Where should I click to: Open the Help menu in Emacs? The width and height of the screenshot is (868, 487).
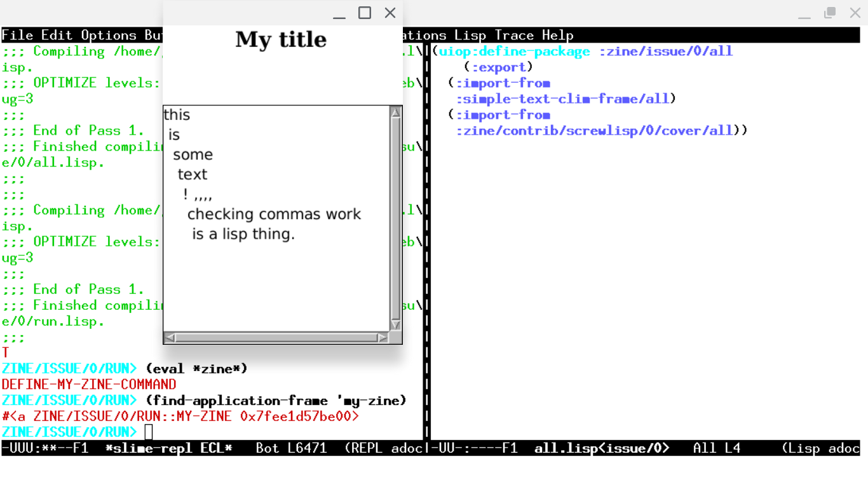(558, 36)
